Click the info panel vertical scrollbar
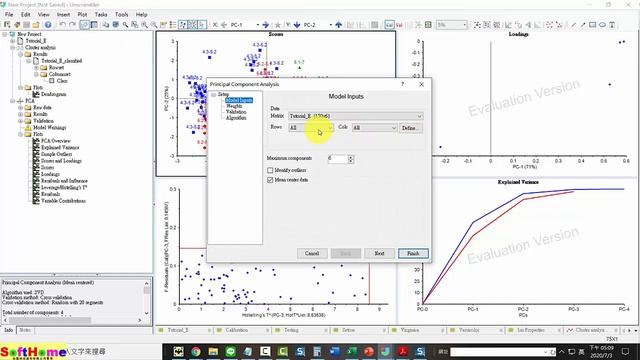 coord(147,298)
